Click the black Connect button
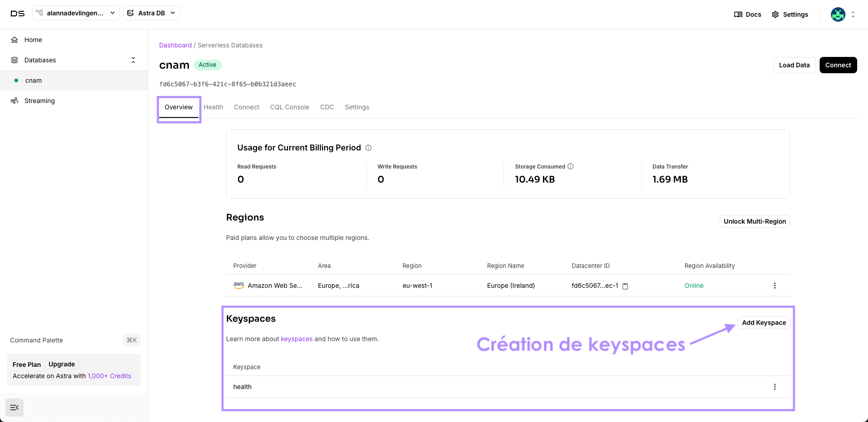 (838, 65)
